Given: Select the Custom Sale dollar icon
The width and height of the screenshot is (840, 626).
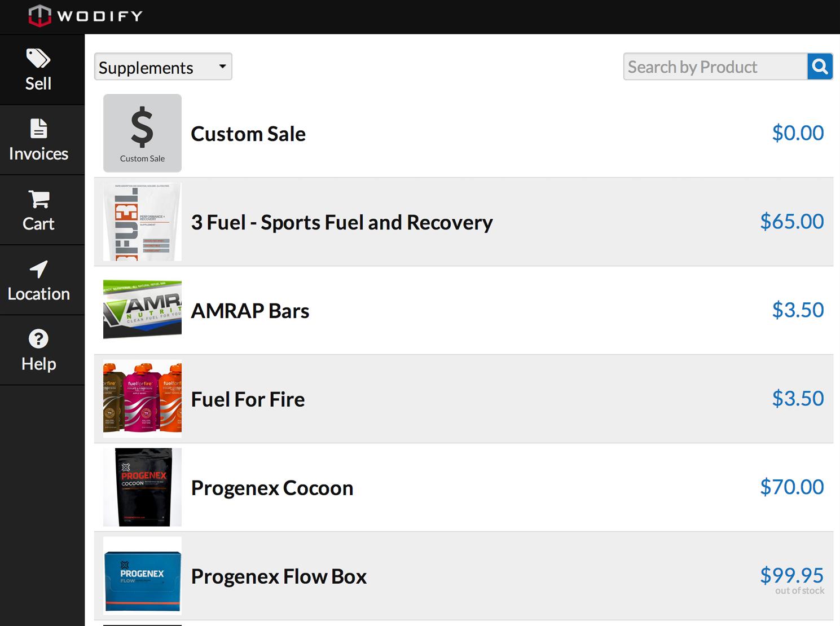Looking at the screenshot, I should click(142, 133).
